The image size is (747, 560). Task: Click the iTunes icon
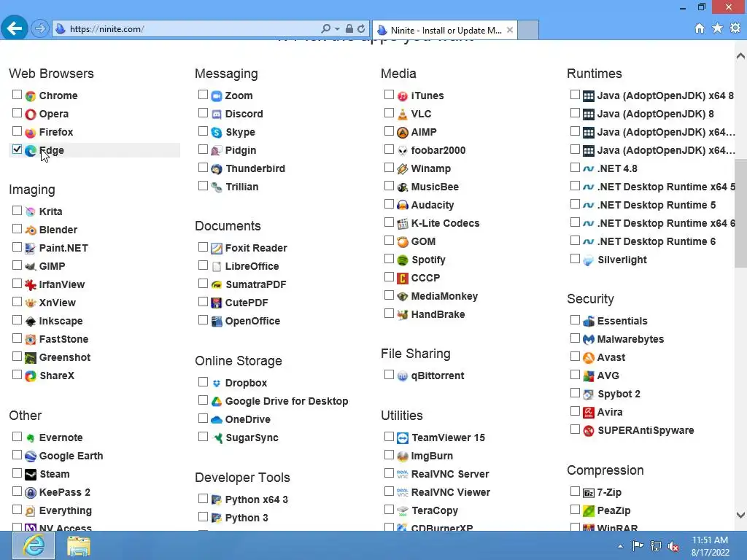click(x=403, y=96)
